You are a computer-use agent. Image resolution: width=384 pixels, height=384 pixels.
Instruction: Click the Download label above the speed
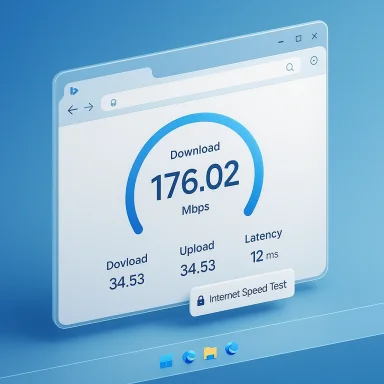coord(195,151)
